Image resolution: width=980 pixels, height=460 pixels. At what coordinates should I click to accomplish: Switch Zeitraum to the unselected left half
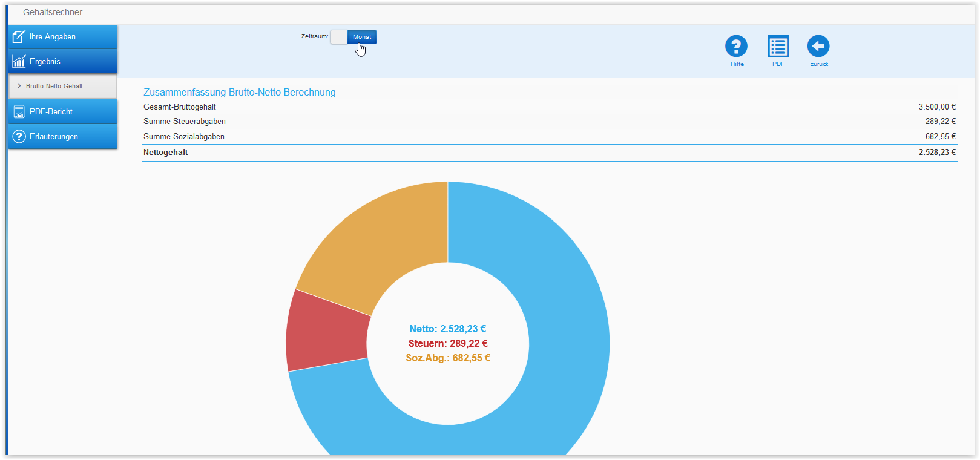pyautogui.click(x=339, y=37)
